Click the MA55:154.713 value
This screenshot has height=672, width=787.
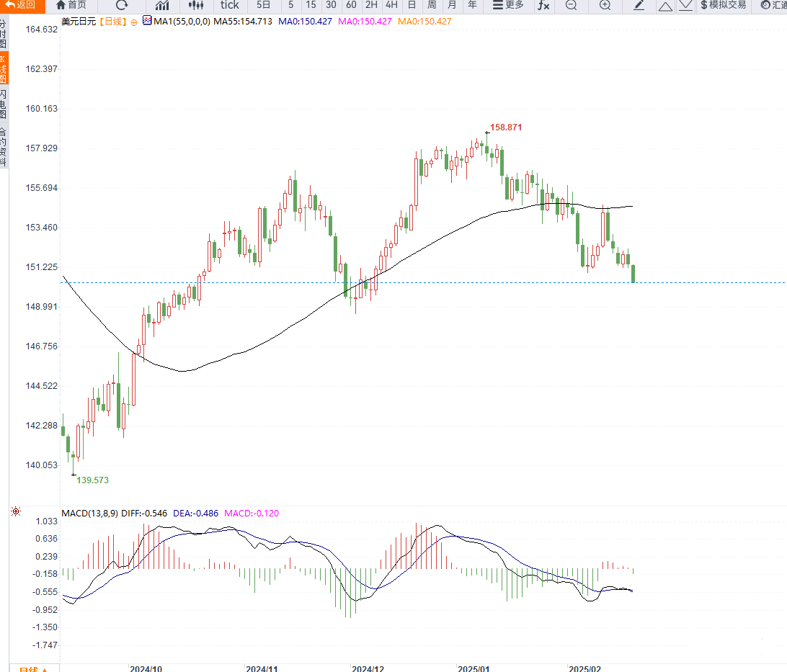click(x=243, y=22)
